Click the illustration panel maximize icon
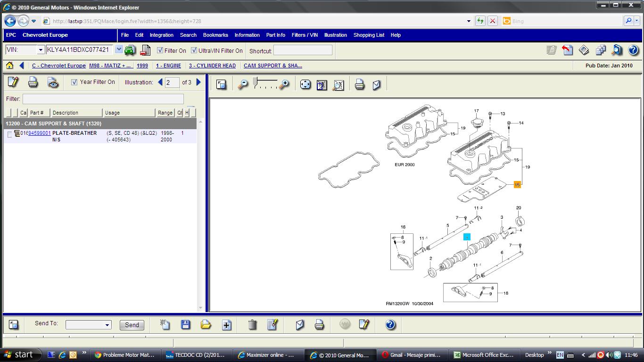This screenshot has width=644, height=362. (221, 84)
